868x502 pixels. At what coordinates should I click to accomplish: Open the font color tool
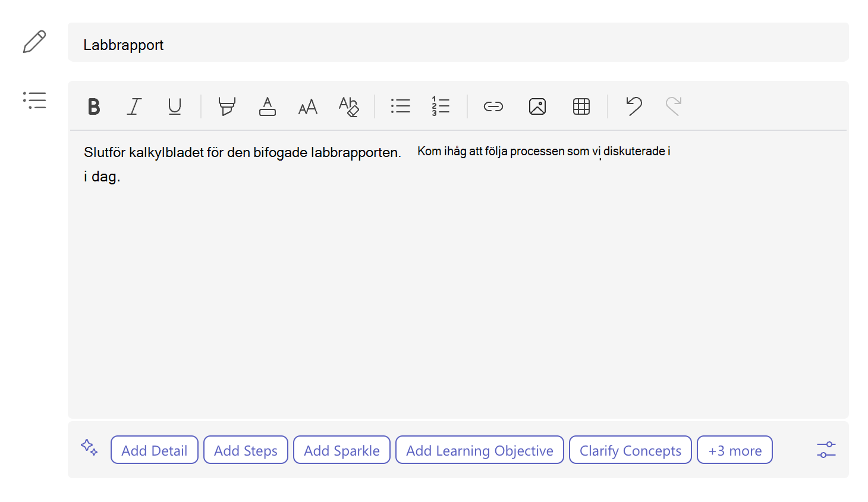click(x=268, y=106)
